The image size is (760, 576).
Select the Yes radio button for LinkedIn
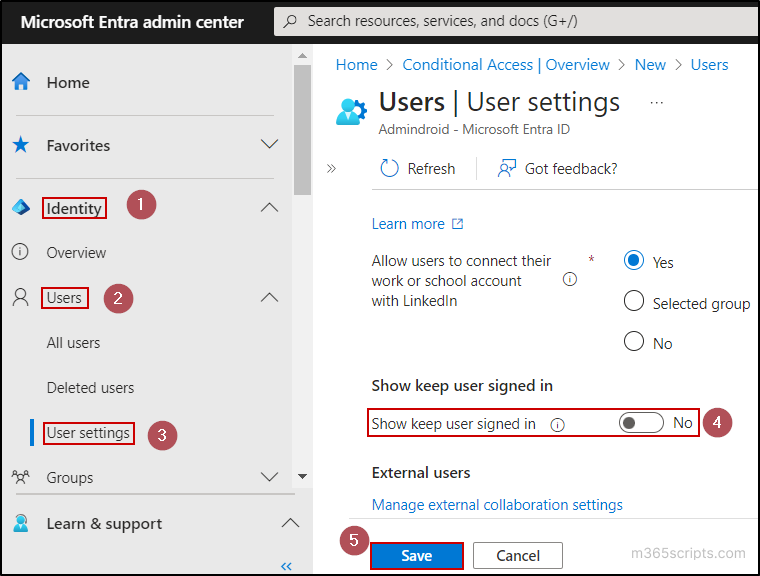pos(633,260)
